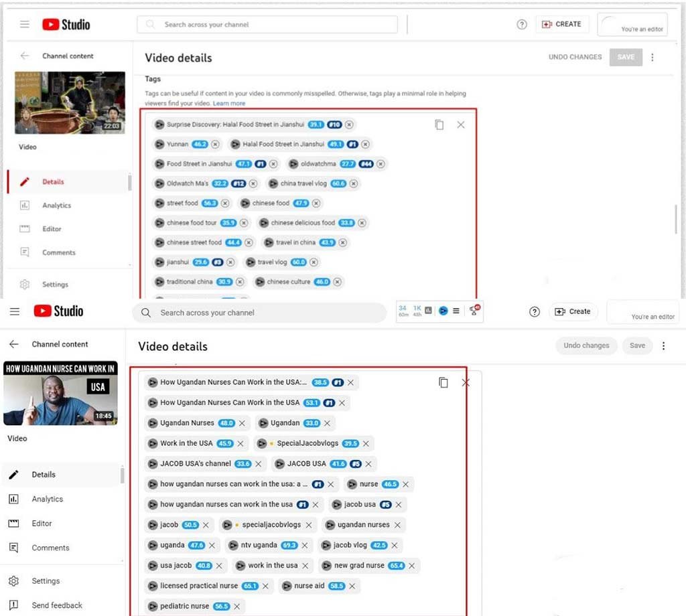Click the top screenshot sidebar scrollbar near Details
Viewport: 686px width, 616px height.
pyautogui.click(x=129, y=182)
